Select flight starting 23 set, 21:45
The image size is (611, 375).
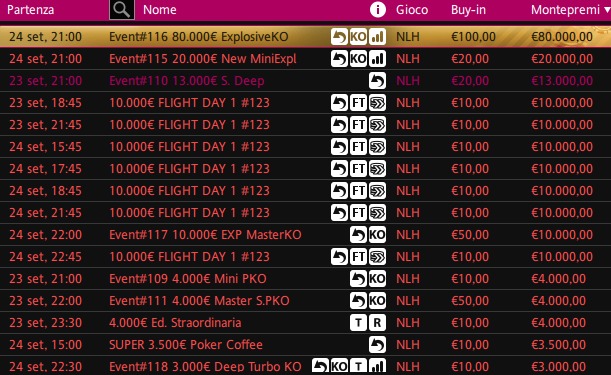click(306, 125)
